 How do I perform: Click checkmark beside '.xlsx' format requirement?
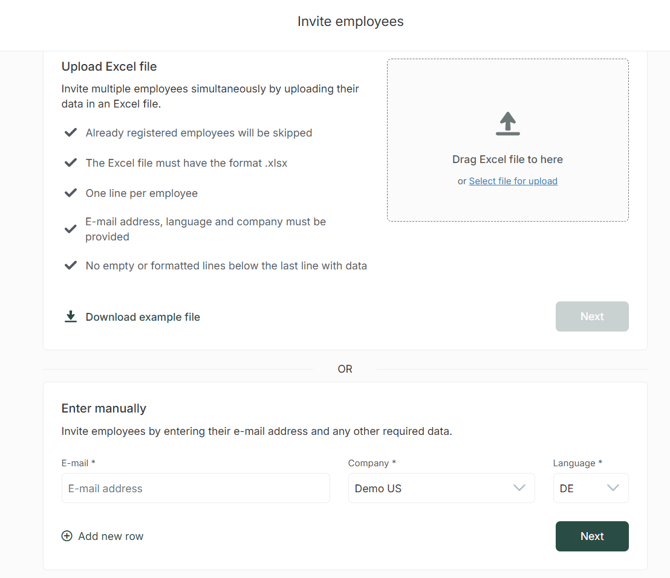pos(71,162)
